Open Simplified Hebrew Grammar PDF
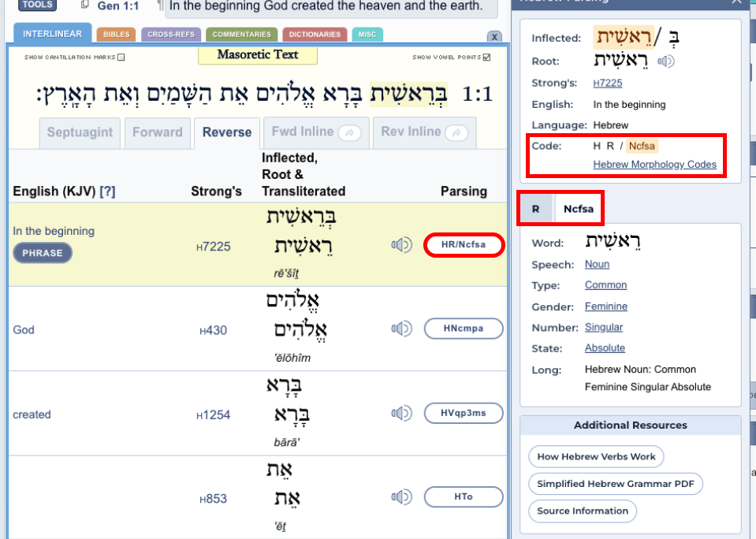This screenshot has height=539, width=756. coord(616,484)
